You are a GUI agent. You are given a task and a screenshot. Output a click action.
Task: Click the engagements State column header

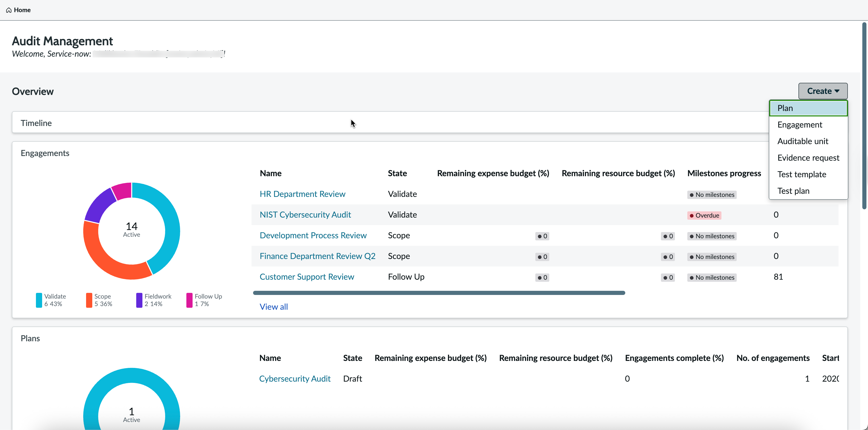(397, 173)
